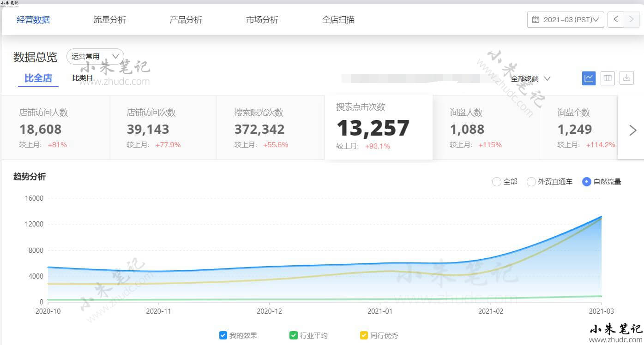Image resolution: width=644 pixels, height=345 pixels.
Task: Switch to line chart view icon
Action: click(589, 78)
